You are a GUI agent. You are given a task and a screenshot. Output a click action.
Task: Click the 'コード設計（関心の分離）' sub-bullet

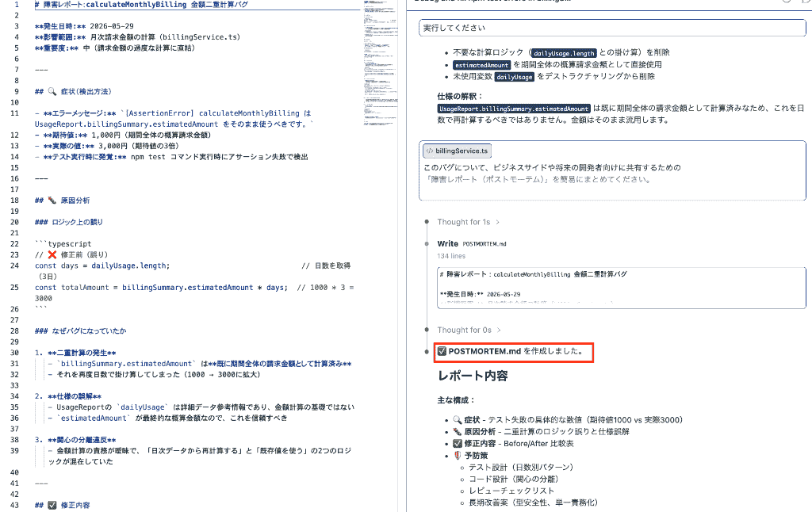(x=514, y=480)
